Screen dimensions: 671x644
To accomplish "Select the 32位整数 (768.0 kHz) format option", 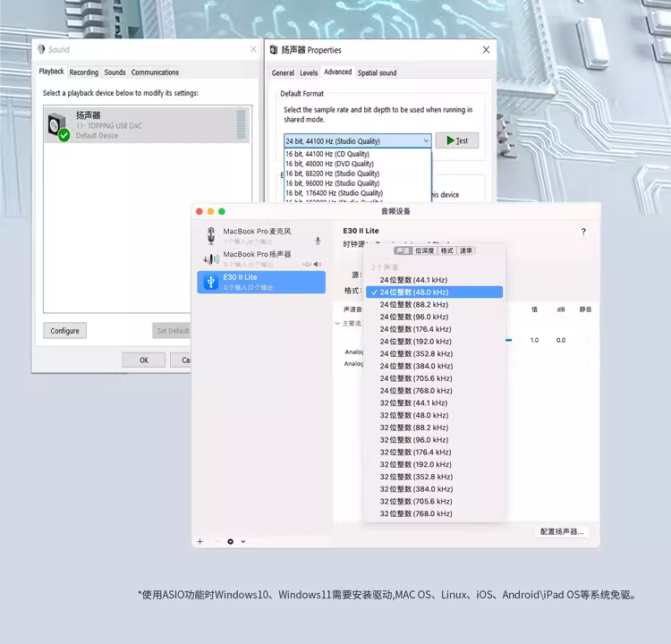I will click(416, 513).
